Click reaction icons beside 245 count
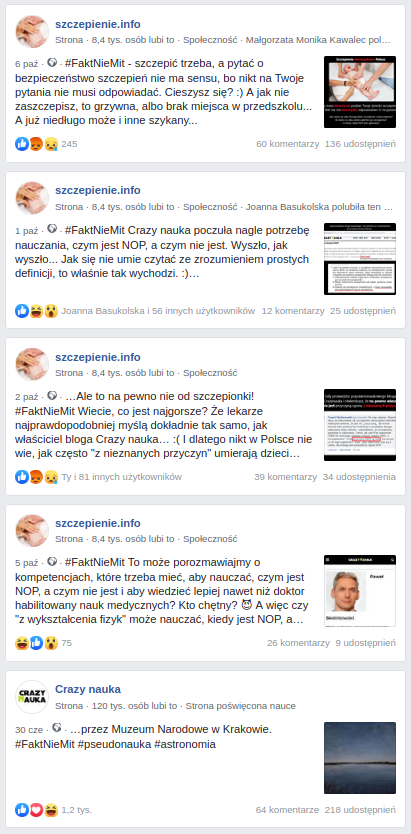Viewport: 411px width, 834px height. 37,144
